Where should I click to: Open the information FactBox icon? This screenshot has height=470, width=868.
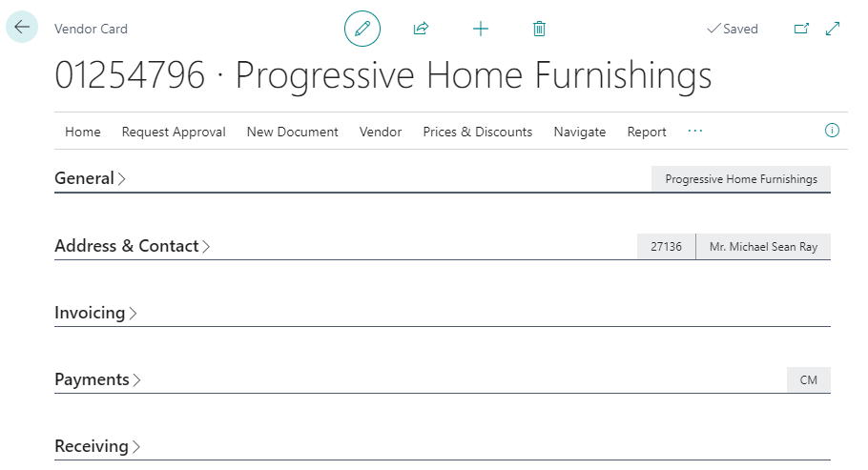coord(832,131)
